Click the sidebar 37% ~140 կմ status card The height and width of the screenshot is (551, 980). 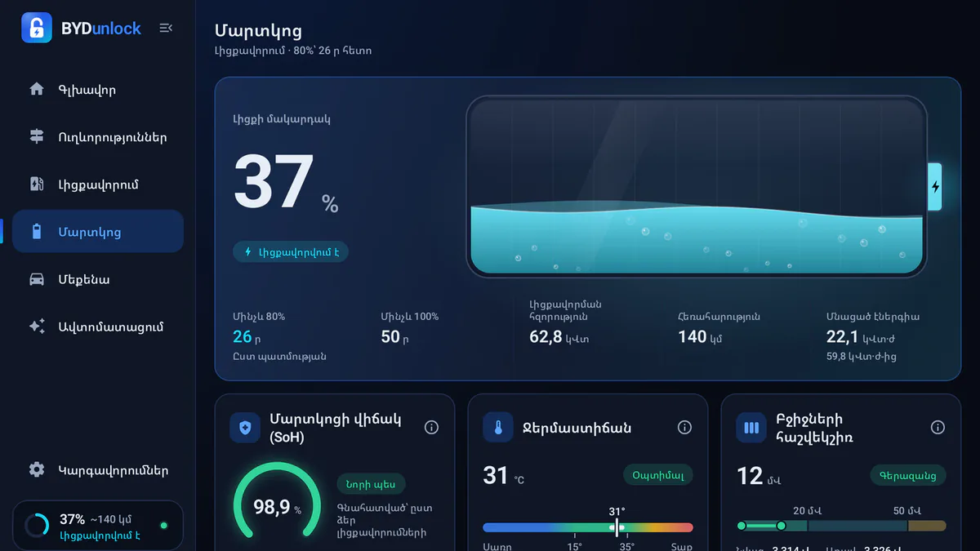[x=98, y=526]
